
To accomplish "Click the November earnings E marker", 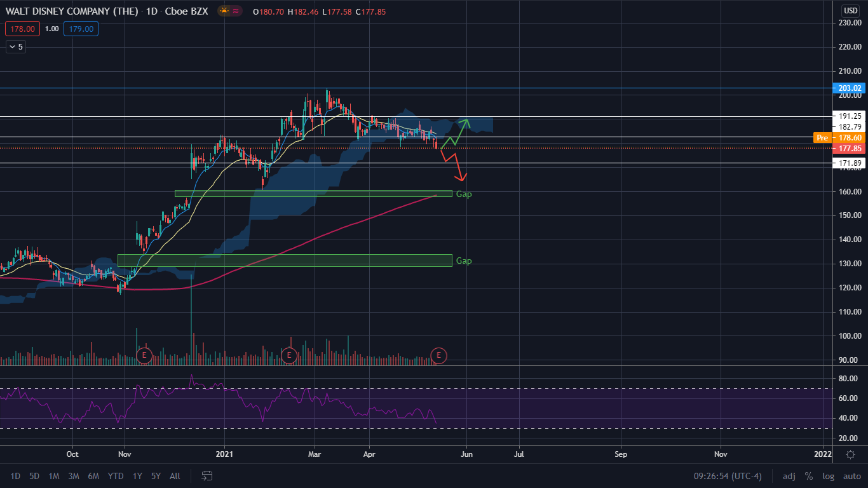I will (x=144, y=355).
